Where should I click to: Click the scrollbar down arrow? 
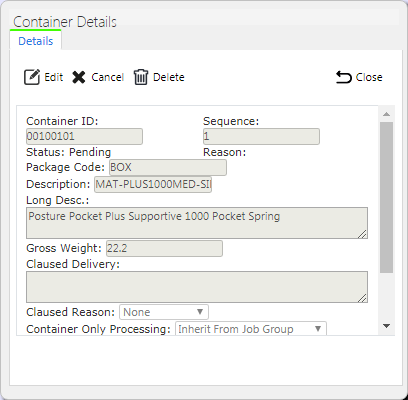tap(387, 326)
